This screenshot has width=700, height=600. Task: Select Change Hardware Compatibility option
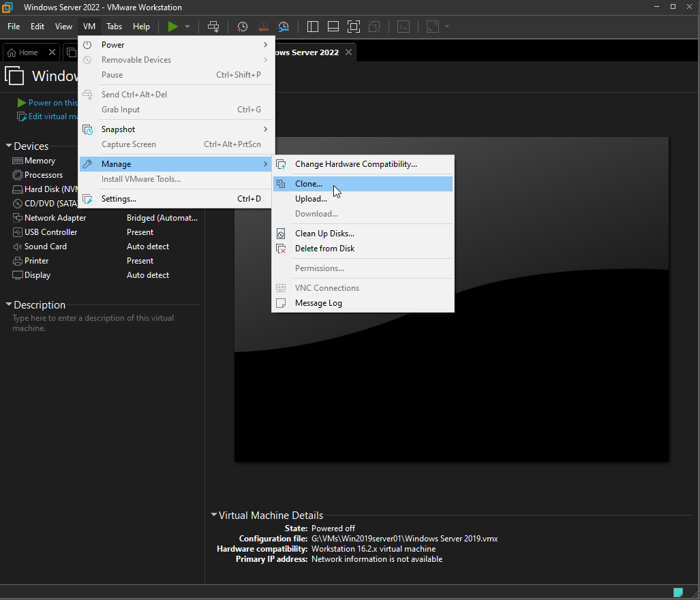tap(363, 164)
